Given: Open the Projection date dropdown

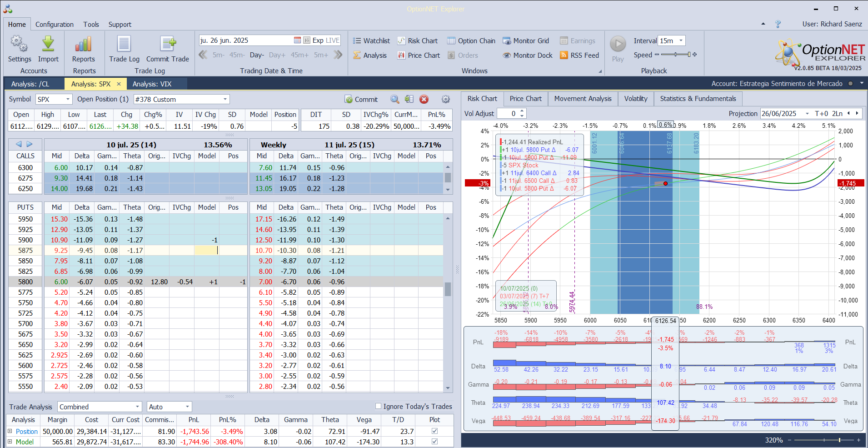Looking at the screenshot, I should (807, 114).
